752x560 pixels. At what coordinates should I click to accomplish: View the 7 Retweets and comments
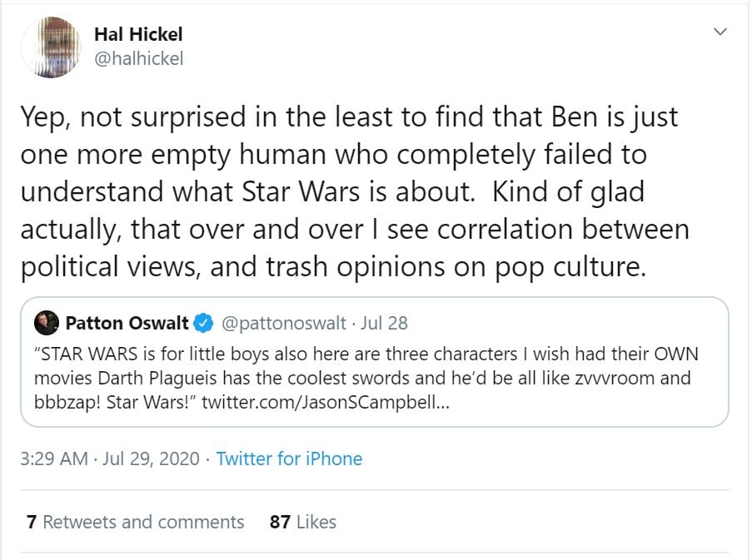tap(135, 522)
